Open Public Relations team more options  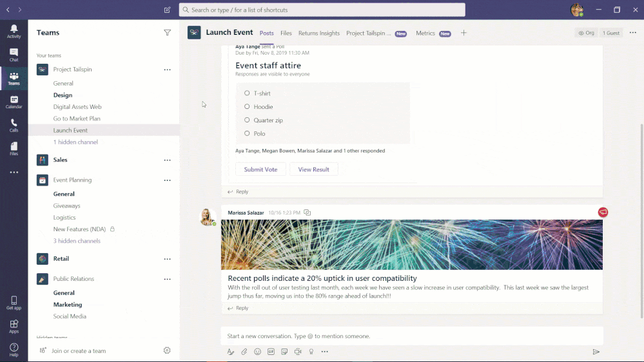pos(167,279)
